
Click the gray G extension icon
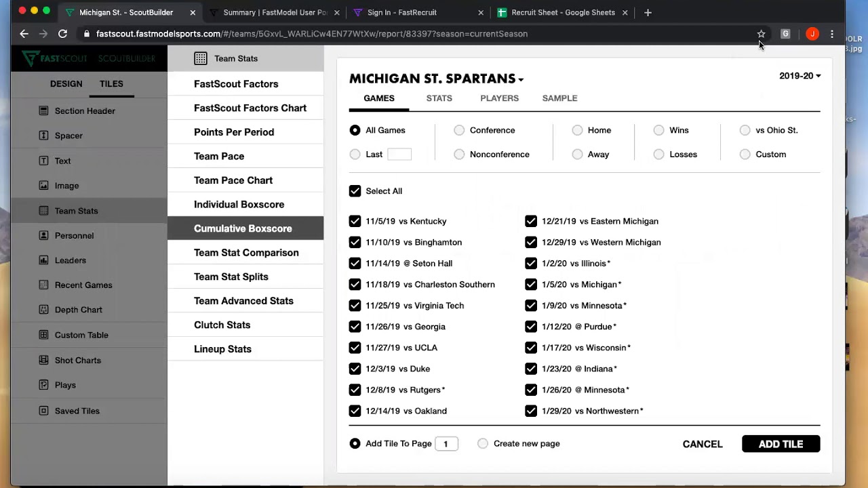tap(785, 34)
